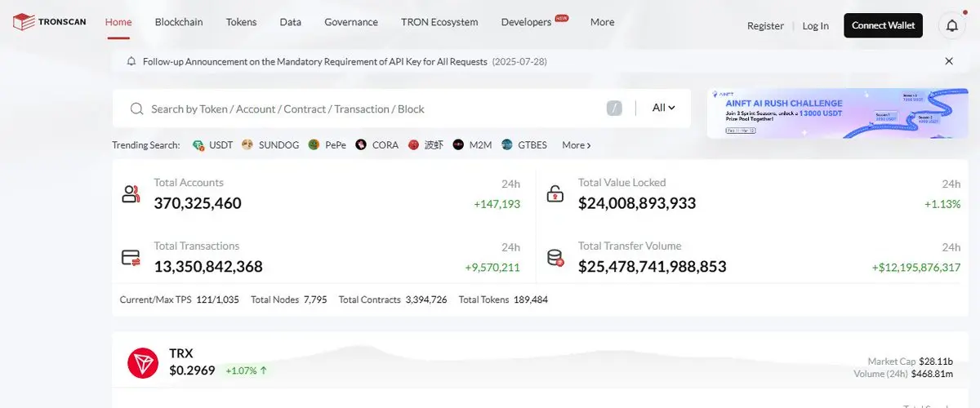Click the announcement bell icon
This screenshot has height=408, width=980.
coord(131,61)
